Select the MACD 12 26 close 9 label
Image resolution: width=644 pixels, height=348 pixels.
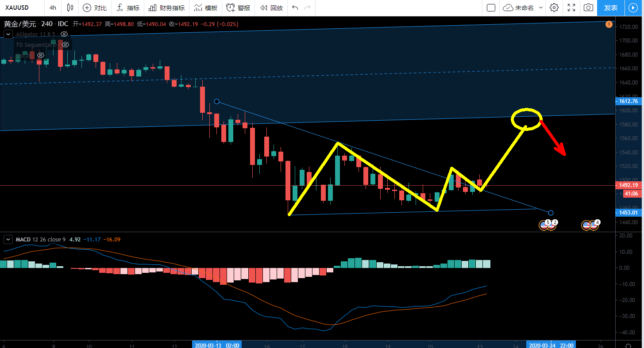click(x=41, y=239)
